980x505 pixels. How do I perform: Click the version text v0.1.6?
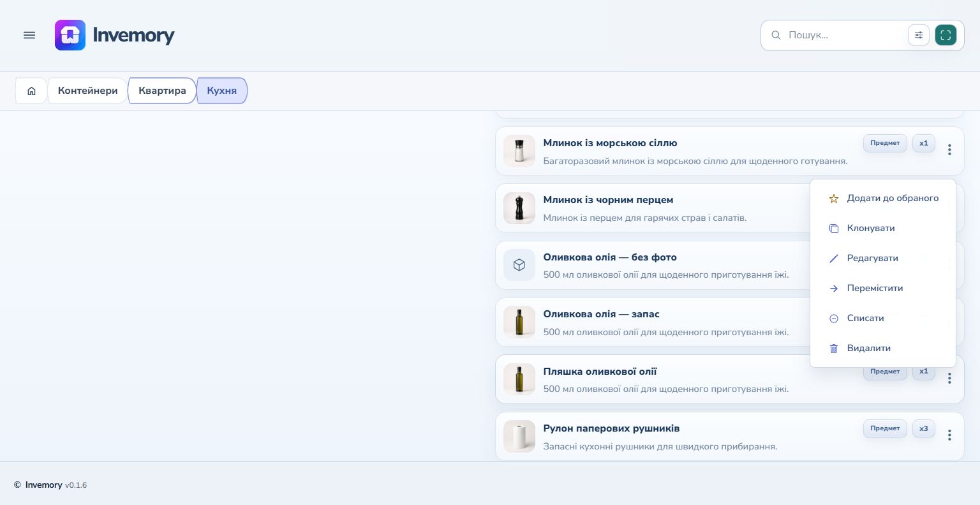point(76,485)
